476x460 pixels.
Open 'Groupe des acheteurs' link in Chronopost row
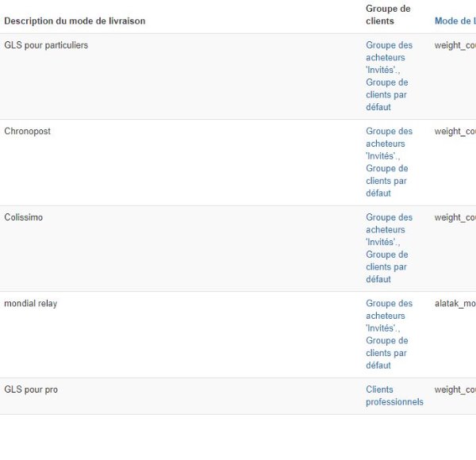389,137
